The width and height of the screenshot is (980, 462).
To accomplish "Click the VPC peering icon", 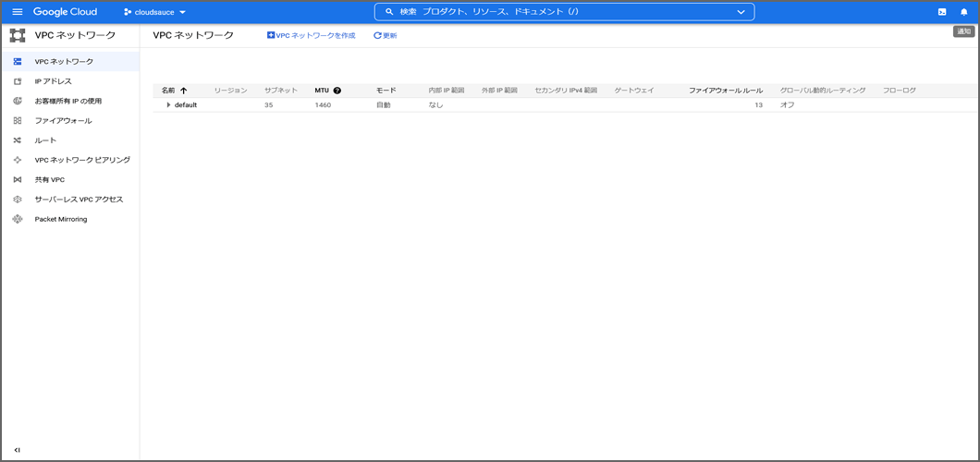I will [18, 160].
